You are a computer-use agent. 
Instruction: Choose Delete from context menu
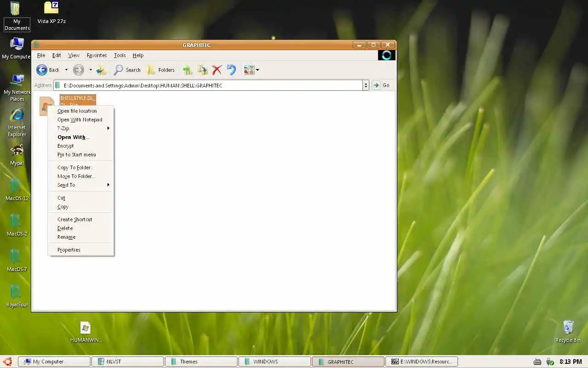[x=81, y=228]
